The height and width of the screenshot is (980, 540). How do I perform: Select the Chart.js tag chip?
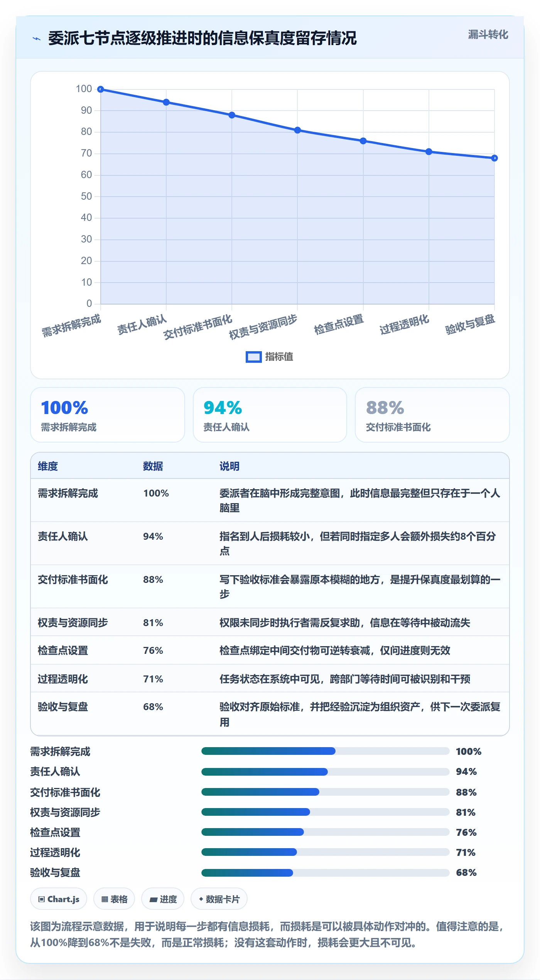(x=59, y=899)
